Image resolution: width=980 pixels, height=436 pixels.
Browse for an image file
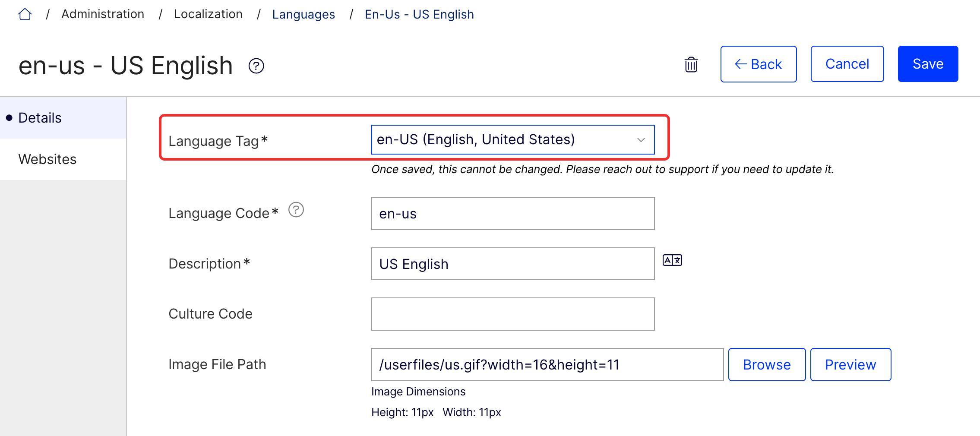766,364
